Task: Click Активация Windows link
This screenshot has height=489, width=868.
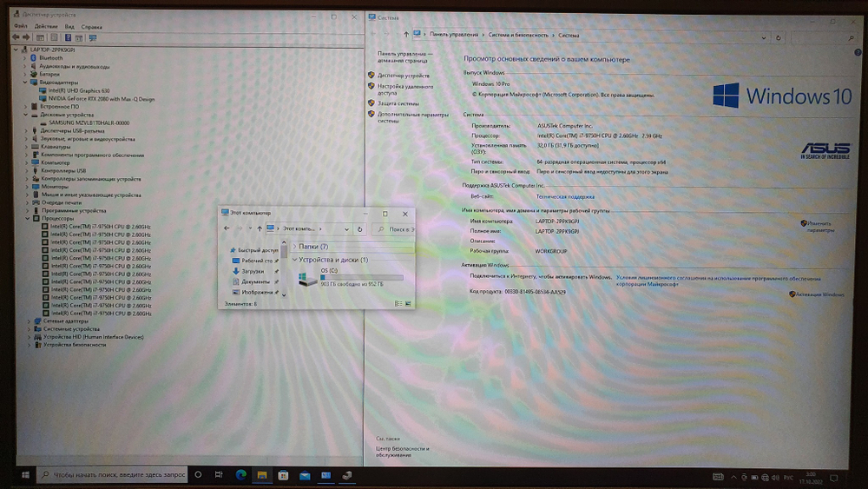Action: (820, 294)
